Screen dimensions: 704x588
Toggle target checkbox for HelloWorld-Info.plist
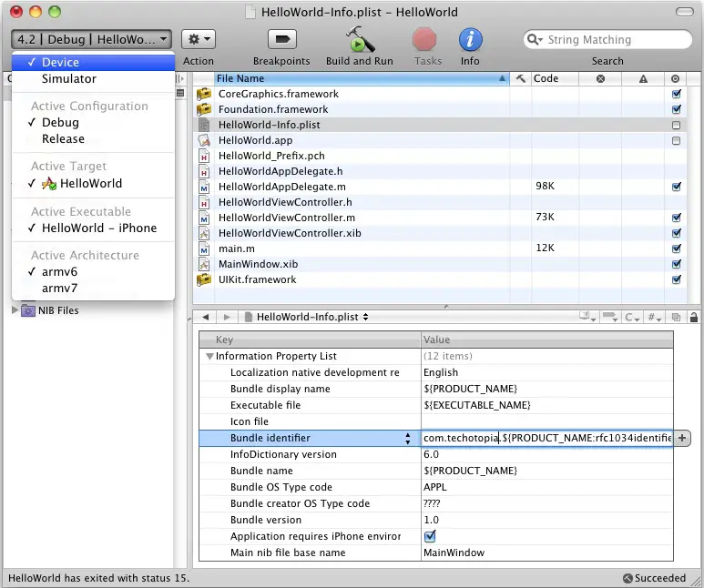(676, 125)
